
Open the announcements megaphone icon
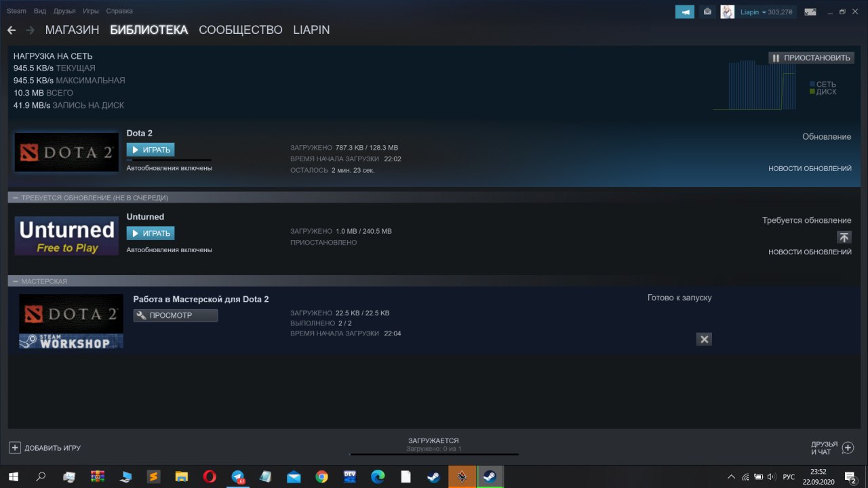coord(685,12)
